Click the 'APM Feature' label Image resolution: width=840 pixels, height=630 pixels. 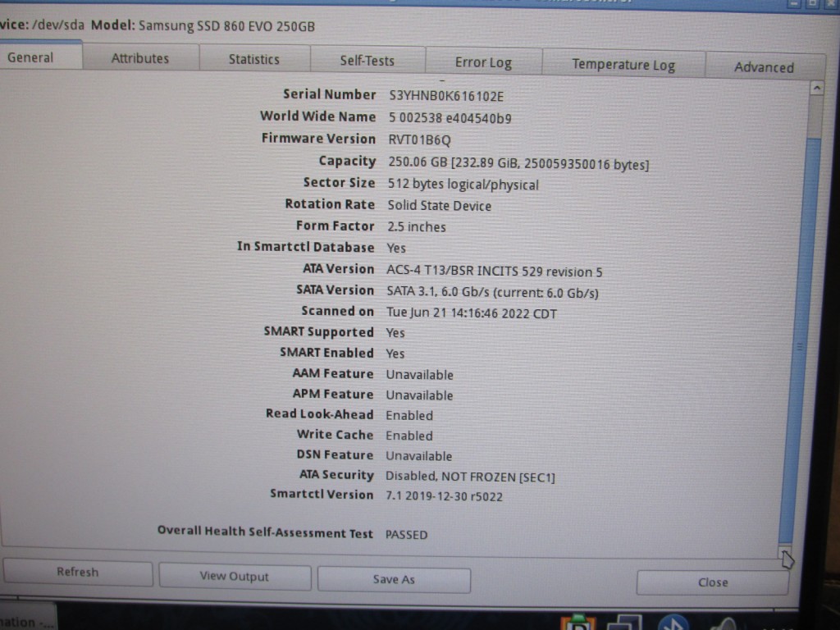click(333, 394)
